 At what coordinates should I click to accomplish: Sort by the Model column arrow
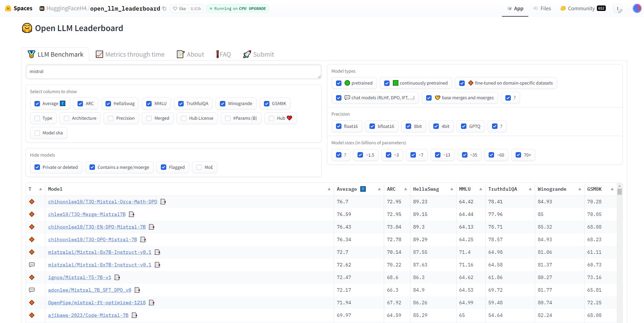329,189
